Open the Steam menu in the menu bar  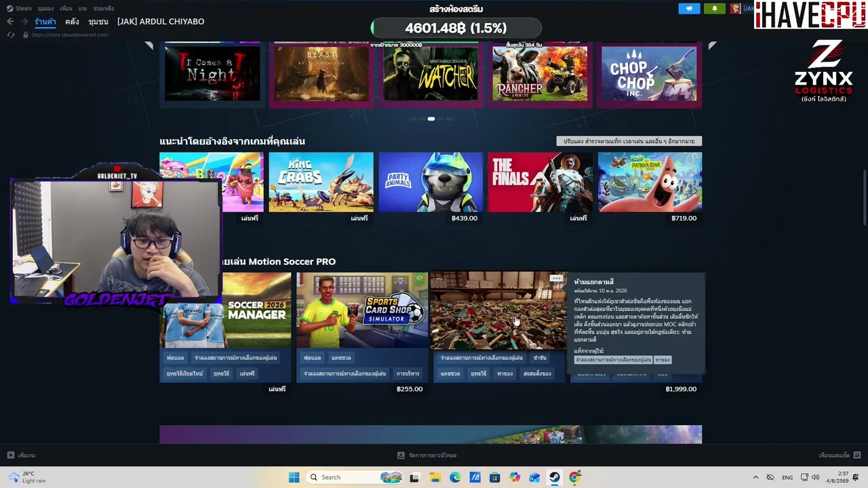(24, 8)
